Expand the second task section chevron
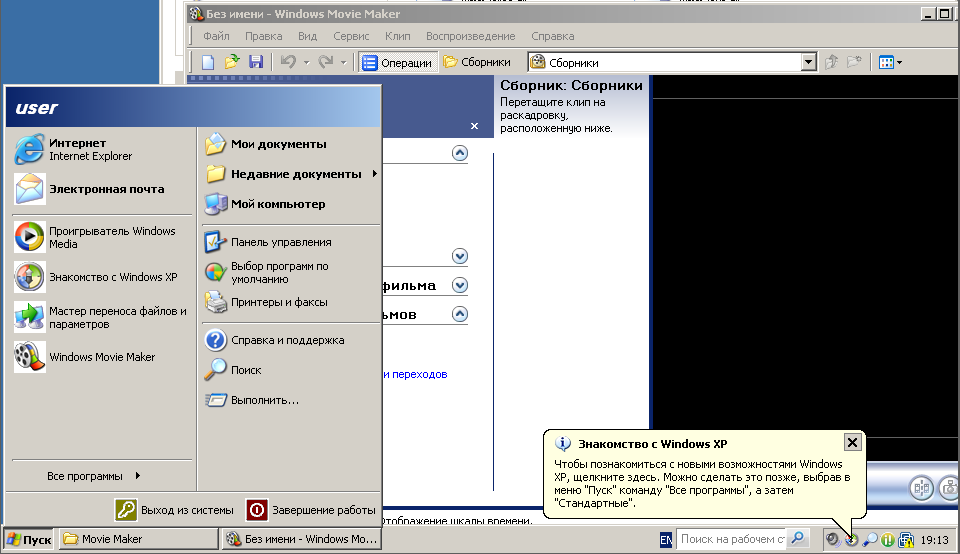The width and height of the screenshot is (960, 554). pos(460,256)
